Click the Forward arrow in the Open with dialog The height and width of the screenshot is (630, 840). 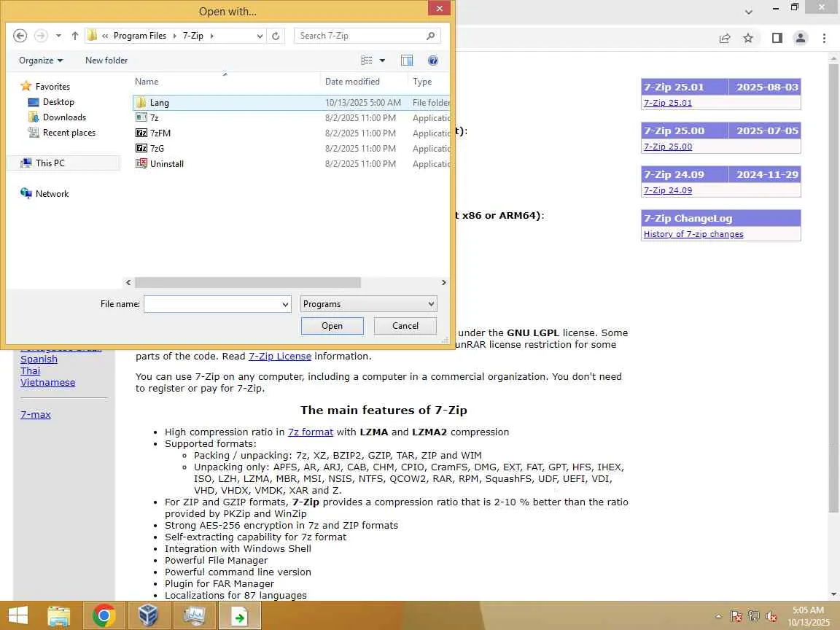click(41, 36)
